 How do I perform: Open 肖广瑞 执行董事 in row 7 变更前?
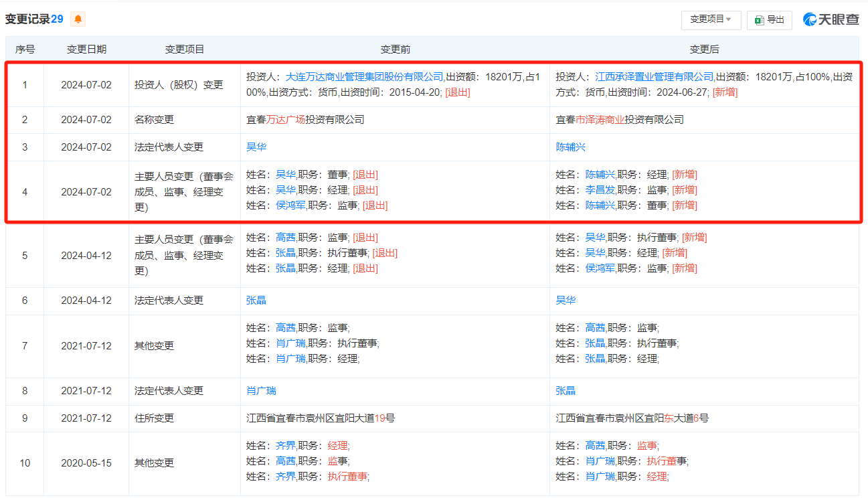(x=290, y=343)
